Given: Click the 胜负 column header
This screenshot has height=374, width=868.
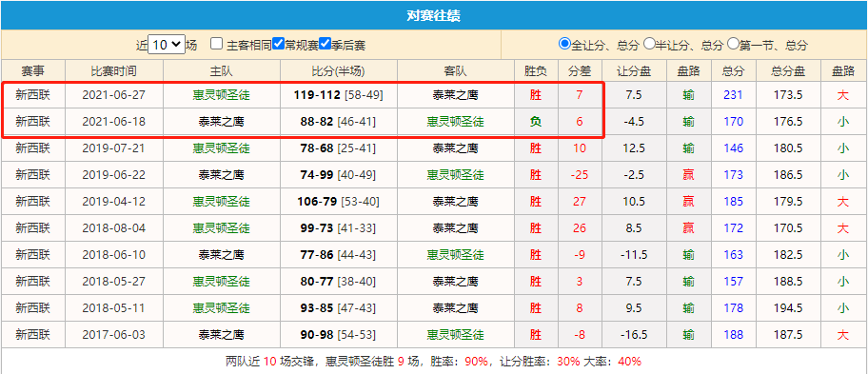Looking at the screenshot, I should pyautogui.click(x=535, y=70).
